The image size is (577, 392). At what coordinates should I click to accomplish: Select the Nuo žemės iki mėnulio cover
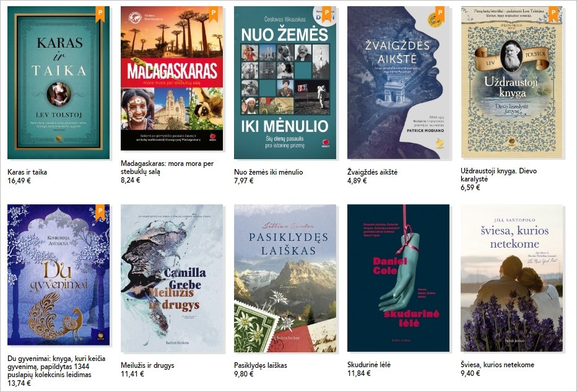pos(285,82)
